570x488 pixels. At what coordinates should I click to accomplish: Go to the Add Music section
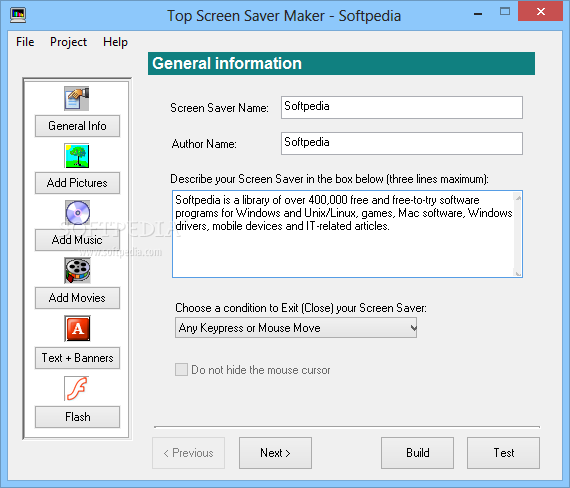tap(77, 240)
